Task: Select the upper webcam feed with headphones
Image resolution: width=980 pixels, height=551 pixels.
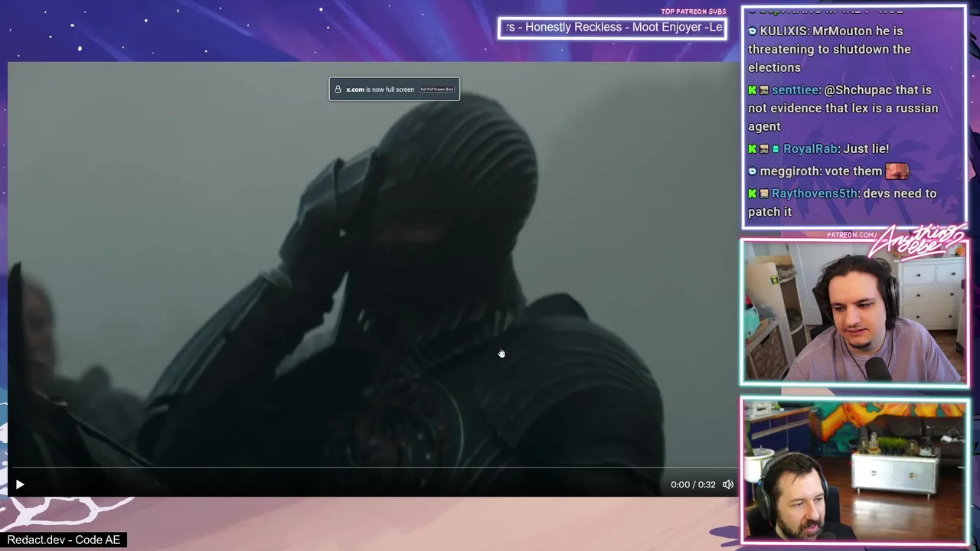Action: [x=854, y=311]
